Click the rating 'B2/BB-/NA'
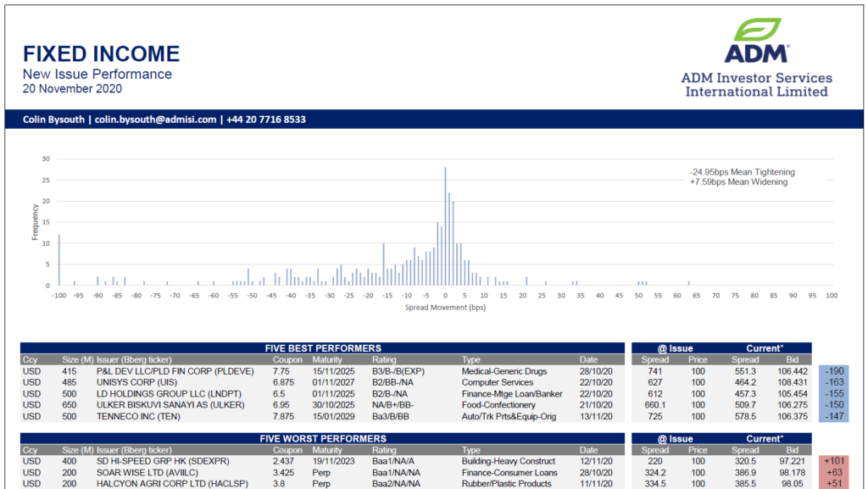The image size is (868, 489). (x=393, y=383)
